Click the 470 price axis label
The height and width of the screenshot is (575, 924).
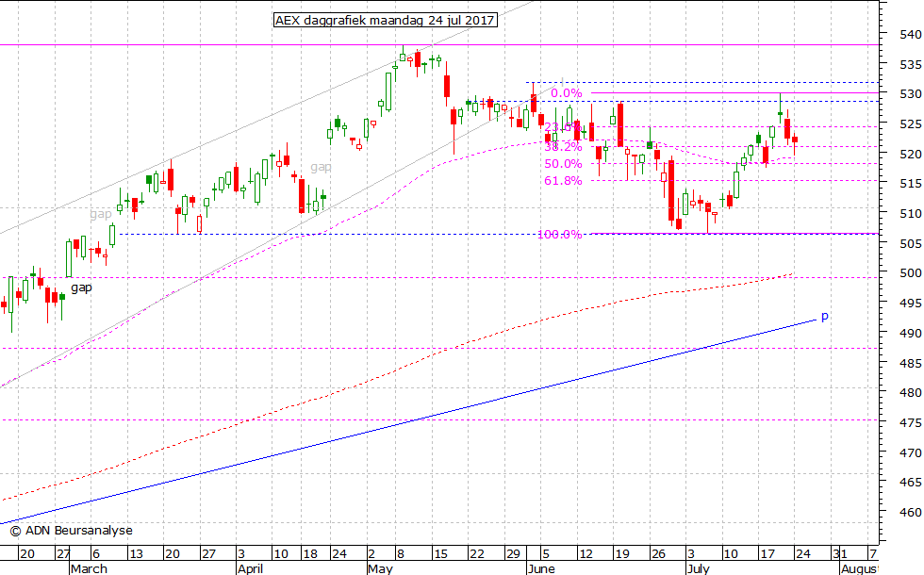tap(911, 452)
